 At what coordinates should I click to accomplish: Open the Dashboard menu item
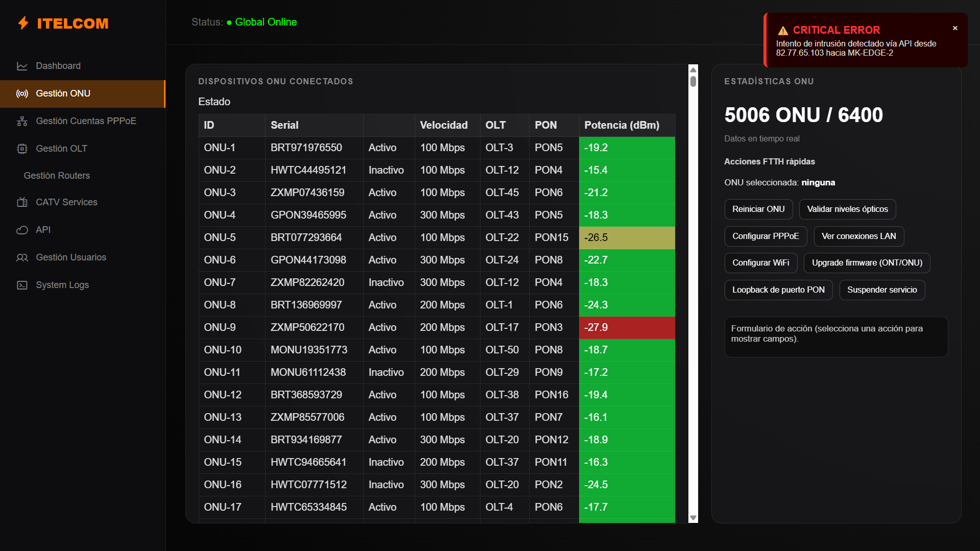[x=83, y=66]
